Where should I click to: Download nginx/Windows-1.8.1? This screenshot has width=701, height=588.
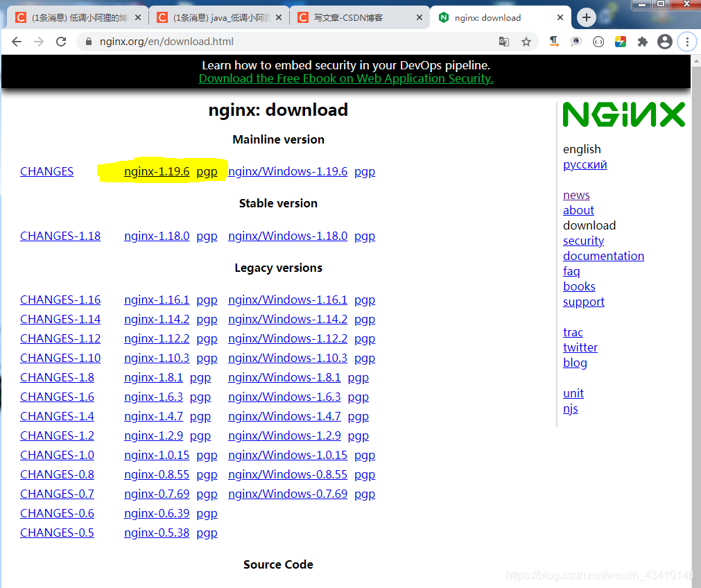click(284, 378)
